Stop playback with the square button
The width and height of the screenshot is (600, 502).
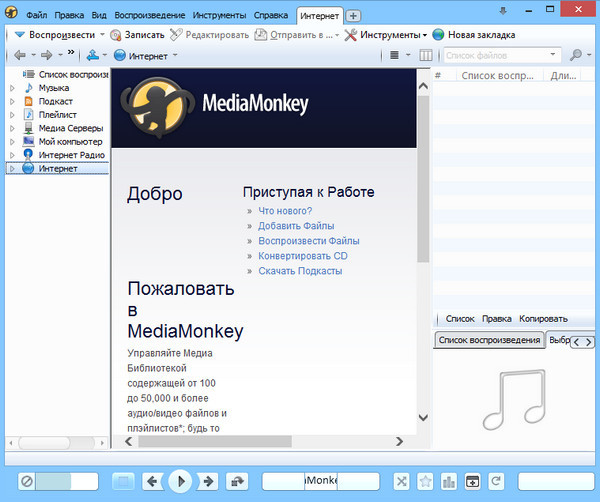[x=123, y=481]
